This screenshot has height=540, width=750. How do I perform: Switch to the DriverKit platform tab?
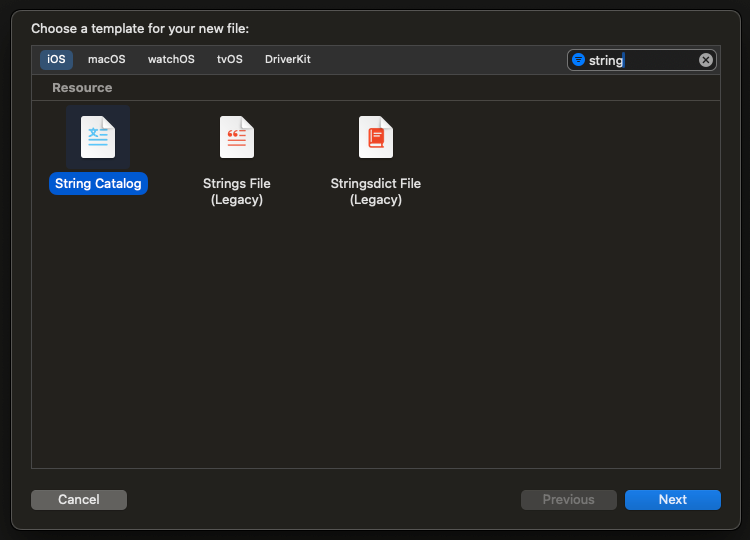pyautogui.click(x=288, y=59)
